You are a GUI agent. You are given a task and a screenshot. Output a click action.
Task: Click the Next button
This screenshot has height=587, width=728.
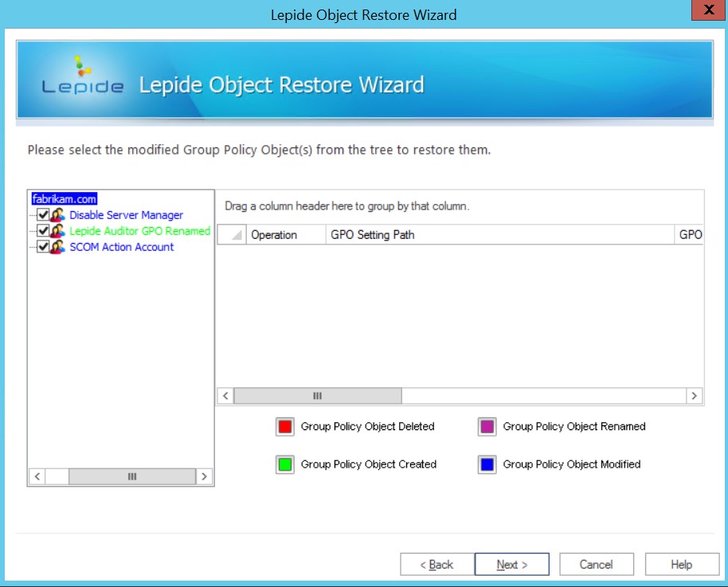point(511,565)
